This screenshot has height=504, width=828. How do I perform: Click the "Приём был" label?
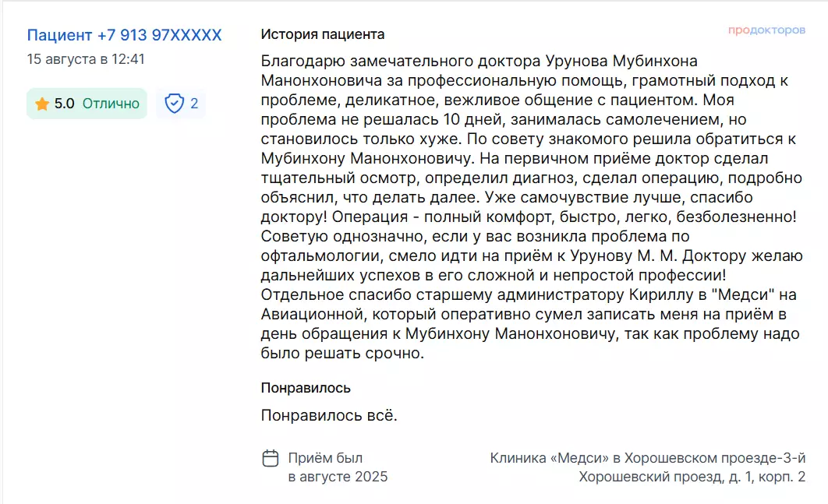(x=325, y=458)
